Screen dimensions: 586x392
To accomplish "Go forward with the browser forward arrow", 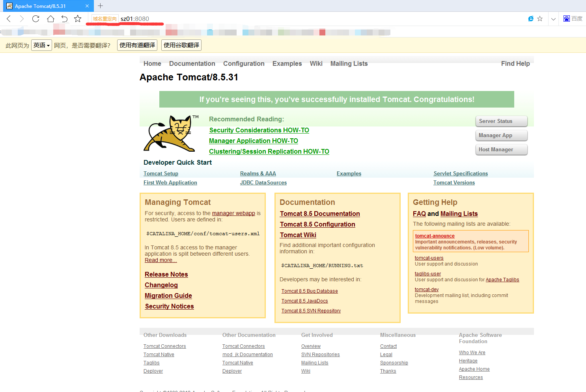I will point(22,19).
